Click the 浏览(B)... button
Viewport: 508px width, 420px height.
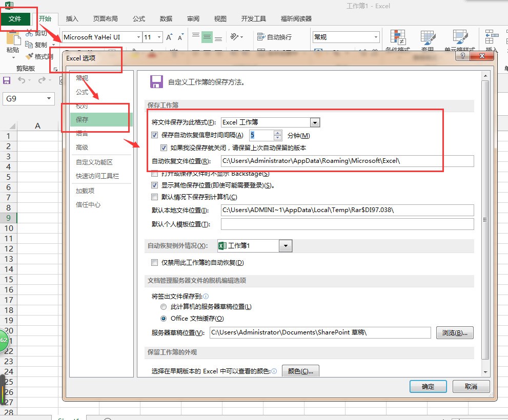(x=455, y=332)
